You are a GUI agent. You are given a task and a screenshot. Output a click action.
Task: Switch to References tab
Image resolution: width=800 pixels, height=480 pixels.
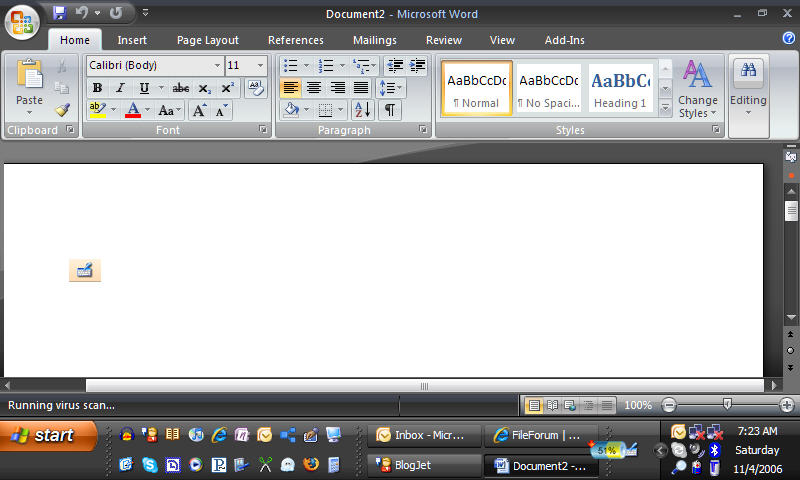[x=295, y=40]
